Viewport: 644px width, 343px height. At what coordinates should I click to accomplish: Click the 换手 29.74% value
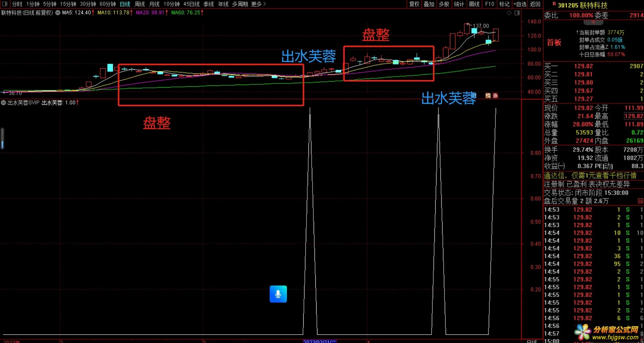pyautogui.click(x=583, y=150)
